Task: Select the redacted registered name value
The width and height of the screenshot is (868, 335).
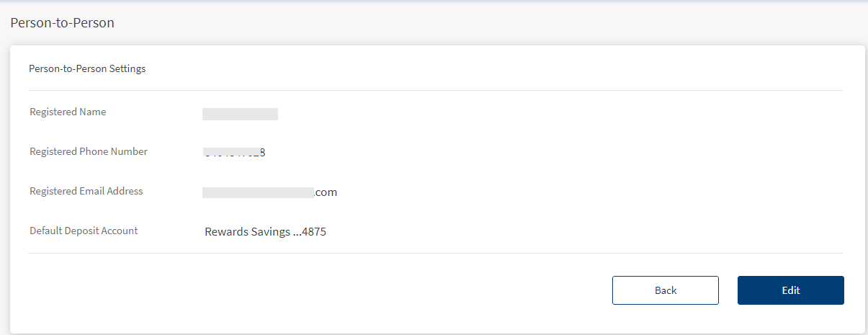Action: tap(240, 114)
